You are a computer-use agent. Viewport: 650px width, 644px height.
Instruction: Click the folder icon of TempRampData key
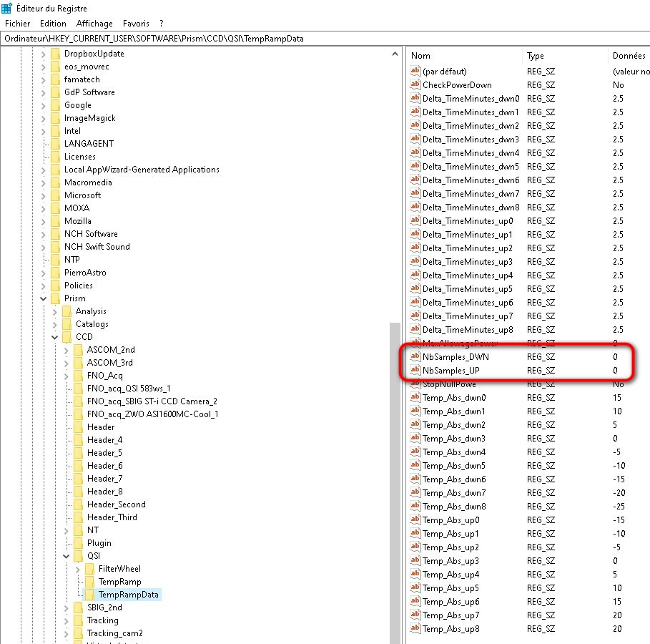point(89,595)
